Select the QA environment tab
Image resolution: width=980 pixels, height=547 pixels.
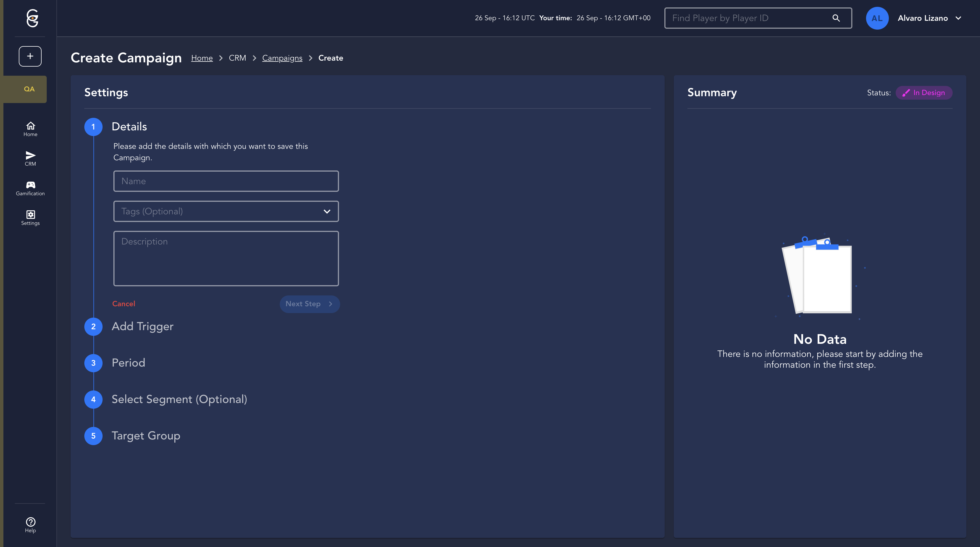point(29,89)
